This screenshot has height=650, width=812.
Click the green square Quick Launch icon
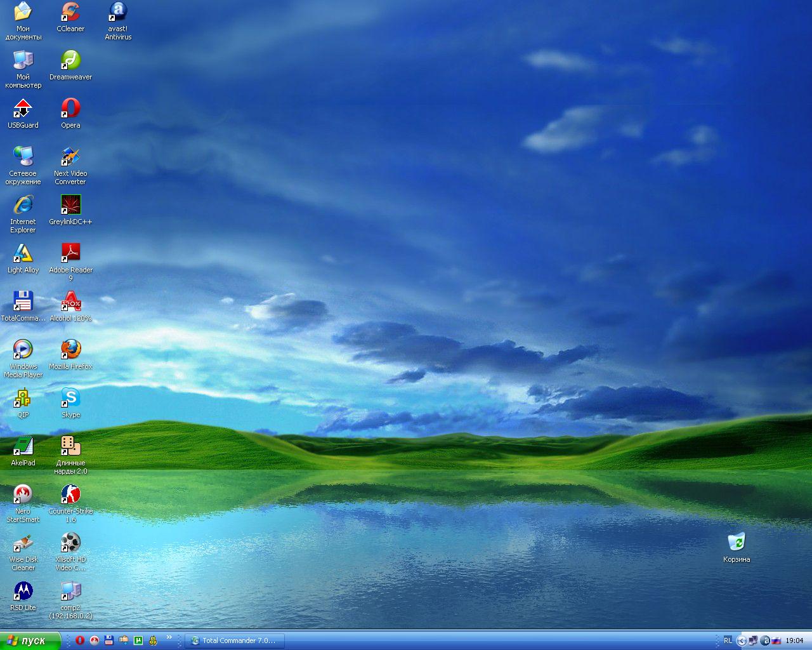coord(138,640)
